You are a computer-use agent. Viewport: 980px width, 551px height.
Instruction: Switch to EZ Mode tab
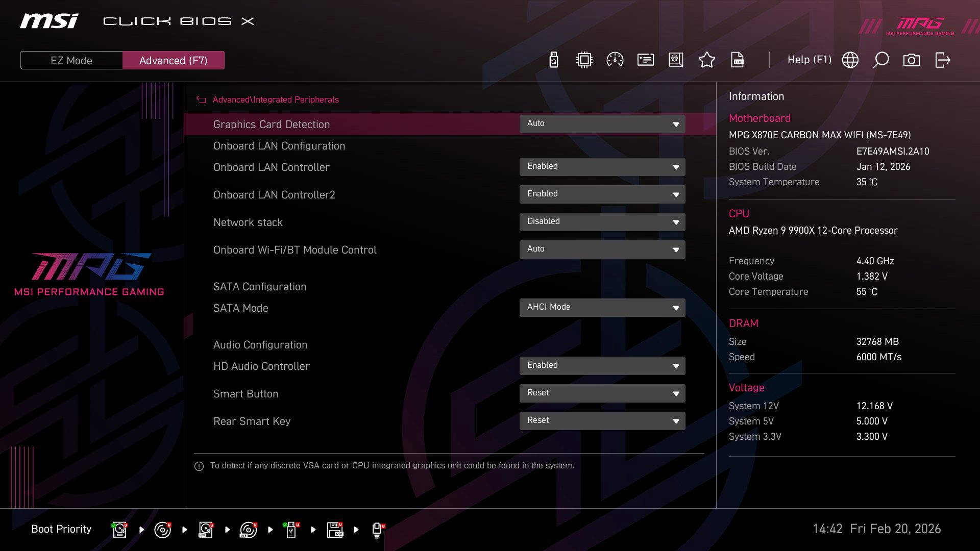click(71, 60)
